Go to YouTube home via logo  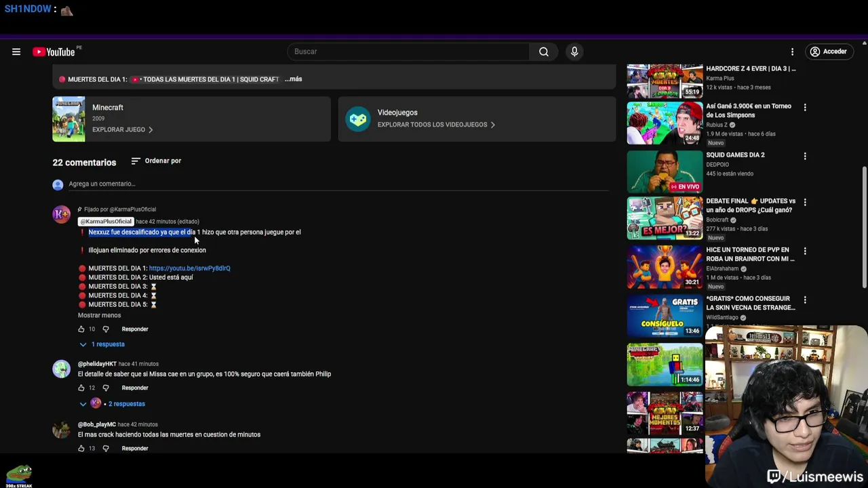click(x=54, y=52)
